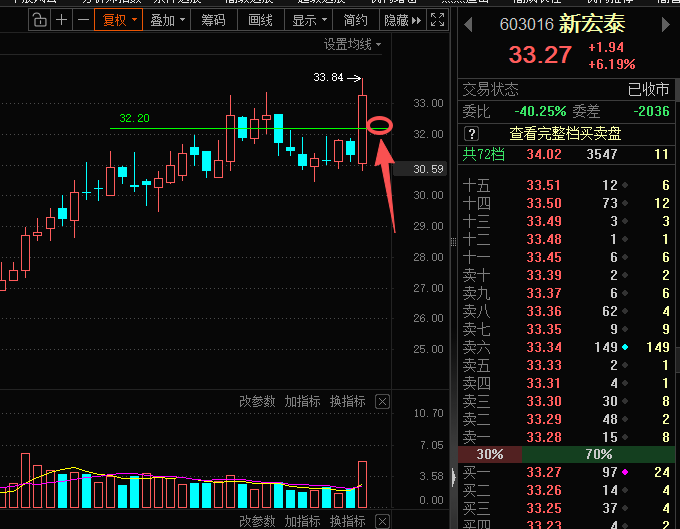The width and height of the screenshot is (680, 529).
Task: Select the 卖一 row at price 33.28
Action: [566, 437]
